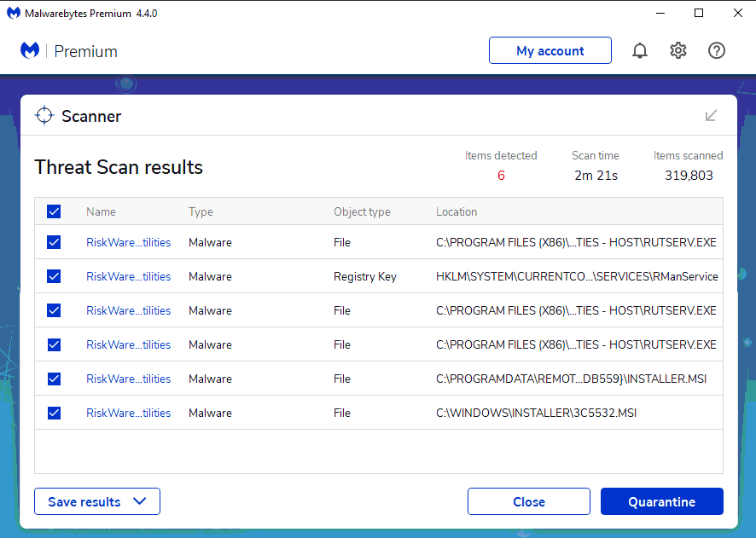This screenshot has height=538, width=756.
Task: Close the Threat Scan results
Action: pos(528,501)
